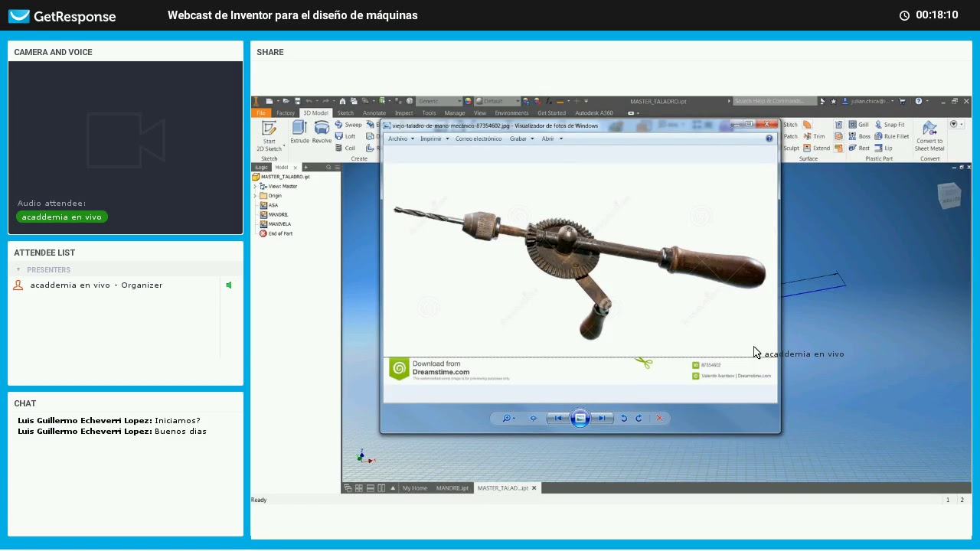Open model browser hamburger menu

coord(336,168)
